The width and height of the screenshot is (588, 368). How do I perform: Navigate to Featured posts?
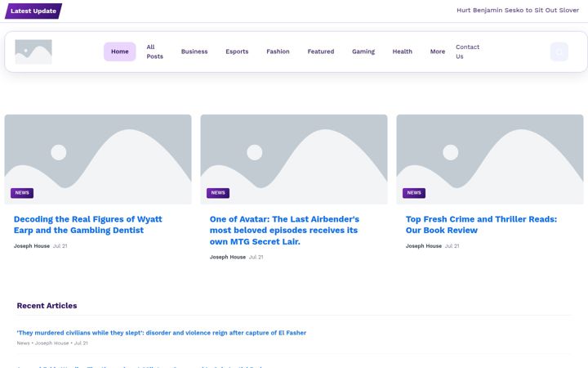coord(321,52)
